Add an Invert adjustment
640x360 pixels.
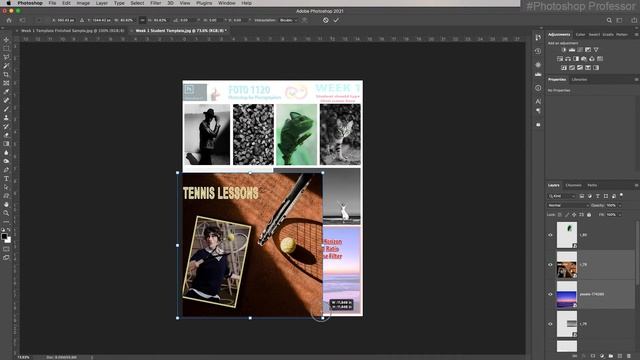coord(564,68)
